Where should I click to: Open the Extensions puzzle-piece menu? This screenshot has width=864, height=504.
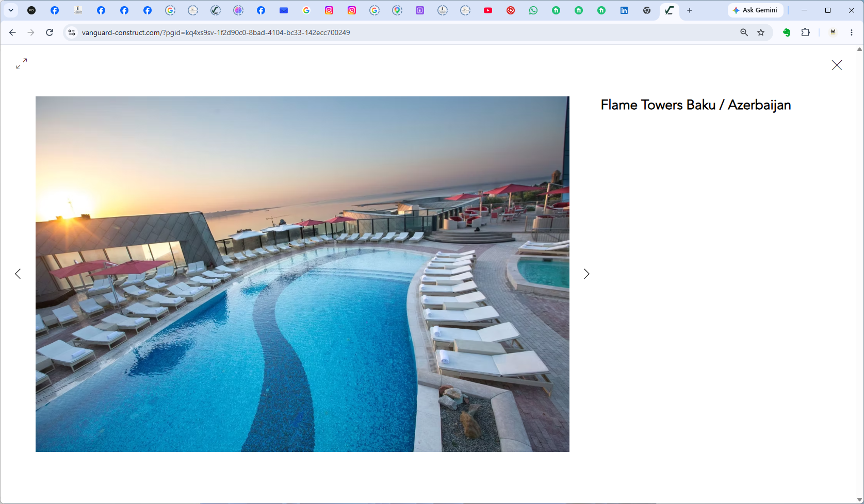[x=805, y=32]
